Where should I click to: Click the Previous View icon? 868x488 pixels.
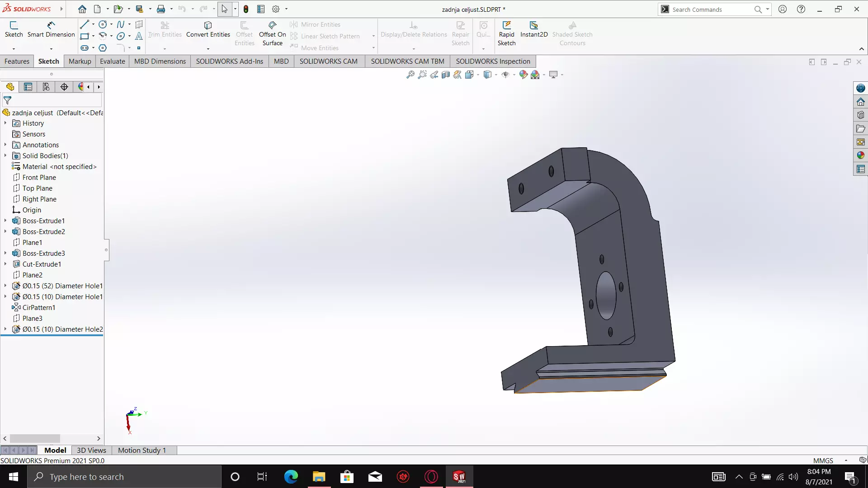(x=434, y=75)
